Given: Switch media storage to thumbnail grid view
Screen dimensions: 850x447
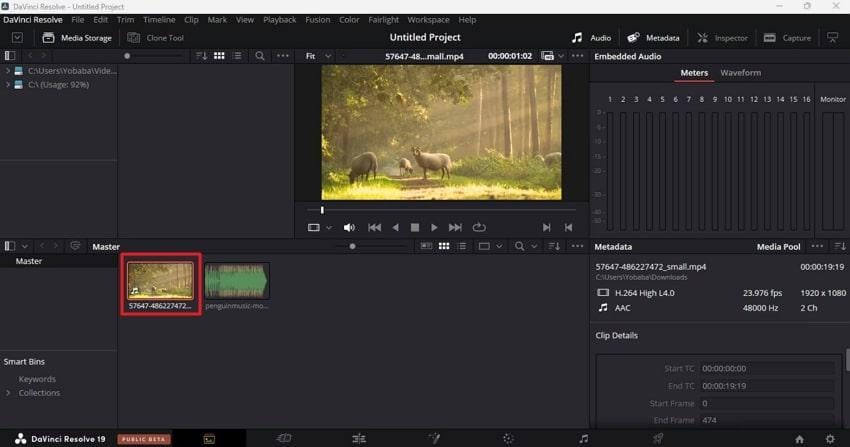Looking at the screenshot, I should point(219,56).
